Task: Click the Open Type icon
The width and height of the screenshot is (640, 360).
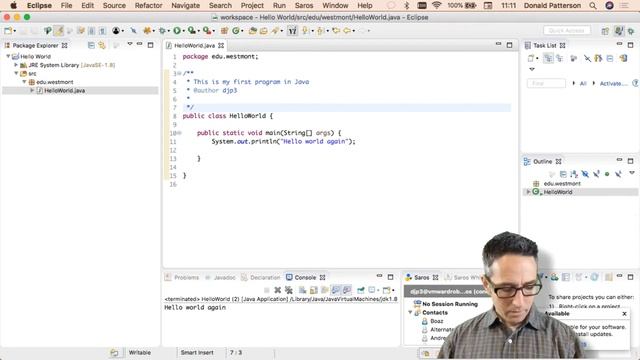Action: 253,31
